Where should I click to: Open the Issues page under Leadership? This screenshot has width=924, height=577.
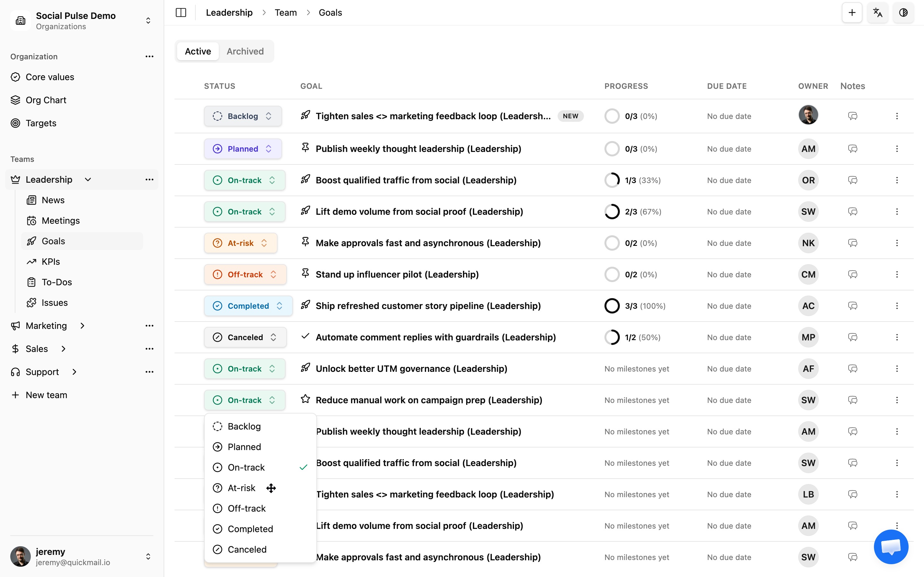click(x=55, y=302)
